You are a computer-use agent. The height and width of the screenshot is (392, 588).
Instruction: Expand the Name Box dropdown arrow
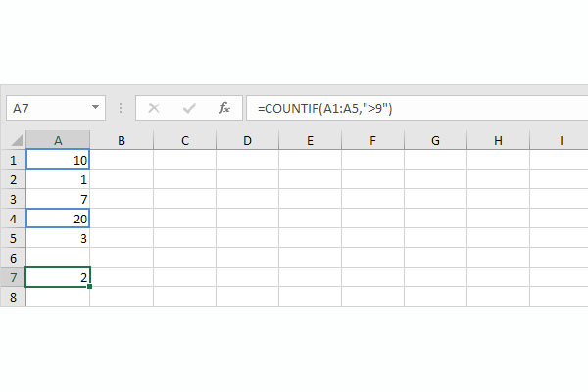pyautogui.click(x=96, y=108)
